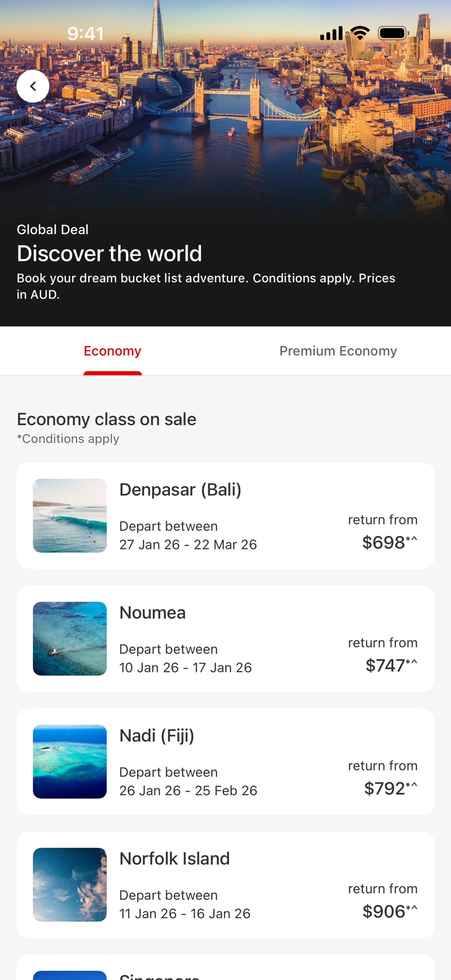Screen dimensions: 451x980
Task: Tap the Fiji island aerial thumbnail
Action: point(70,761)
